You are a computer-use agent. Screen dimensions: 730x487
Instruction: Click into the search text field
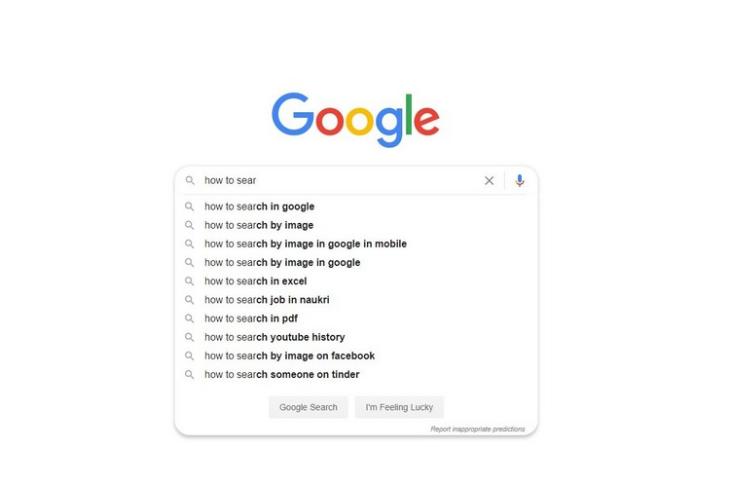point(340,180)
